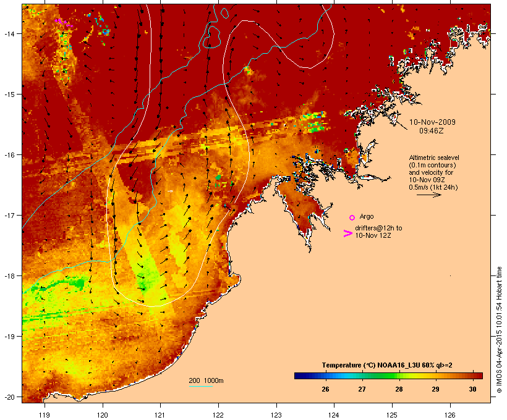The width and height of the screenshot is (507, 420).
Task: Click the latitude axis label -18
Action: pos(9,275)
